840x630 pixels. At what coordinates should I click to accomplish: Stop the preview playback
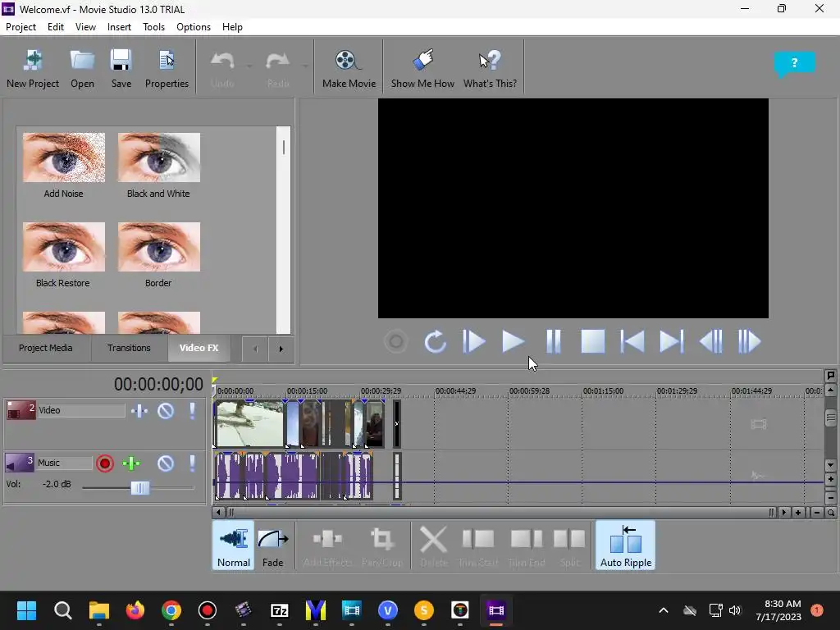click(593, 342)
